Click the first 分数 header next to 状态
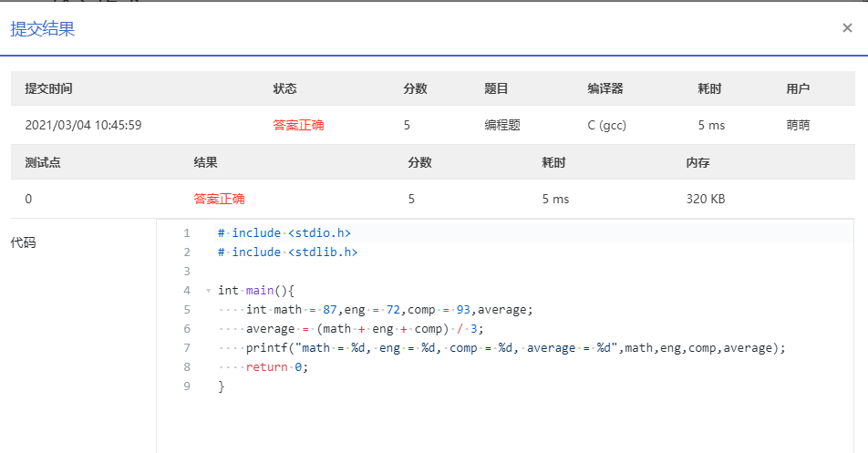This screenshot has width=868, height=453. click(x=415, y=88)
